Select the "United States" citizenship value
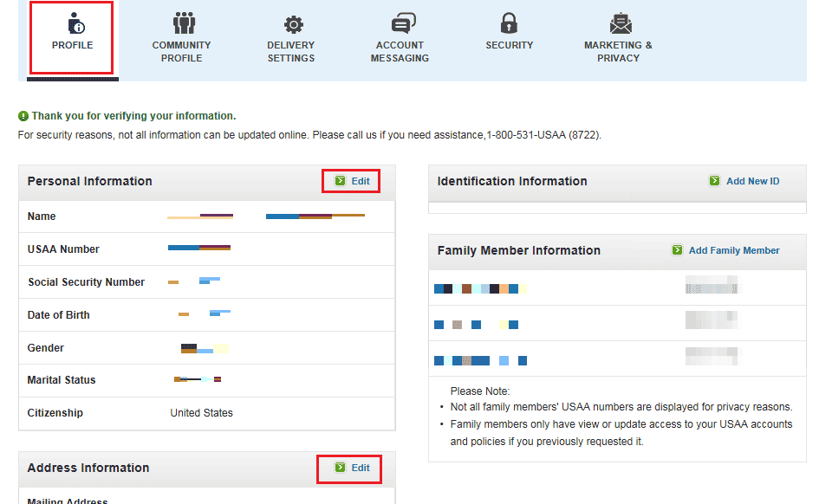The height and width of the screenshot is (504, 832). tap(202, 413)
